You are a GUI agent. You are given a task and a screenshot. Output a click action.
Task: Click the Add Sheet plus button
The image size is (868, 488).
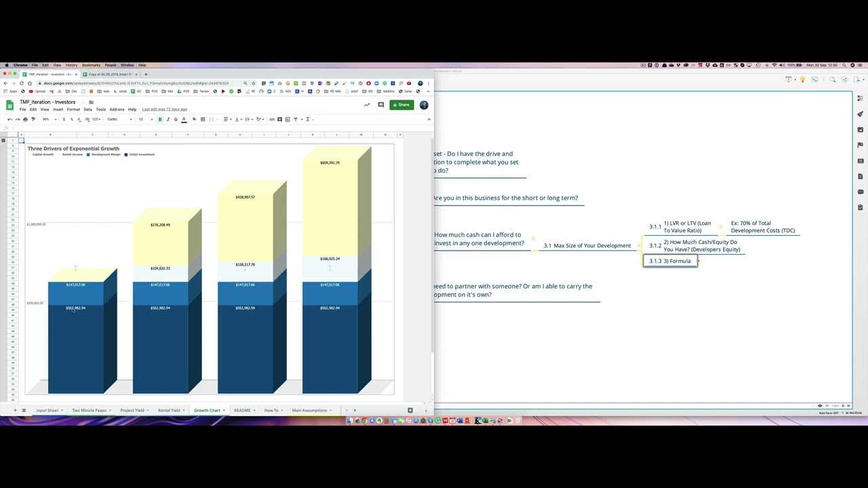tap(15, 410)
